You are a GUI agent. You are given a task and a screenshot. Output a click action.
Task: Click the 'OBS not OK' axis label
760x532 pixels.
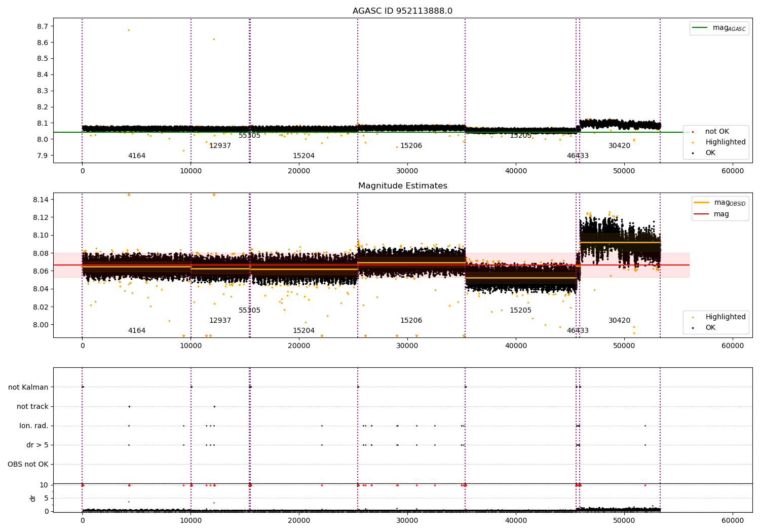tap(28, 464)
